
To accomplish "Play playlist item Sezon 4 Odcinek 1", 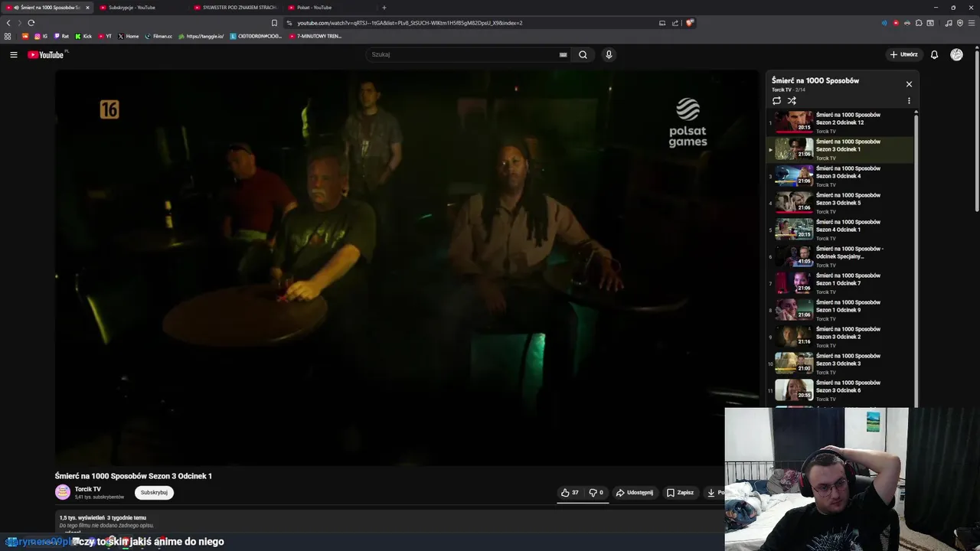I will click(840, 230).
